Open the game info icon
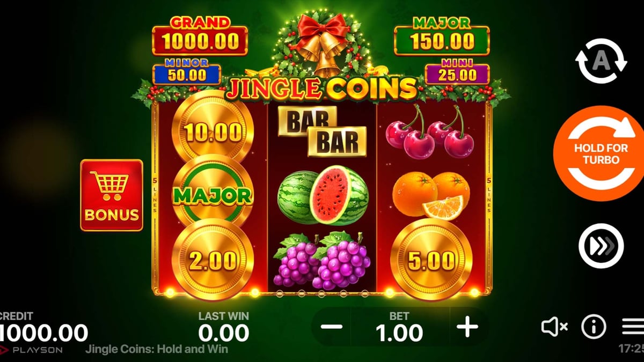Viewport: 644px width, 362px height. pyautogui.click(x=594, y=326)
